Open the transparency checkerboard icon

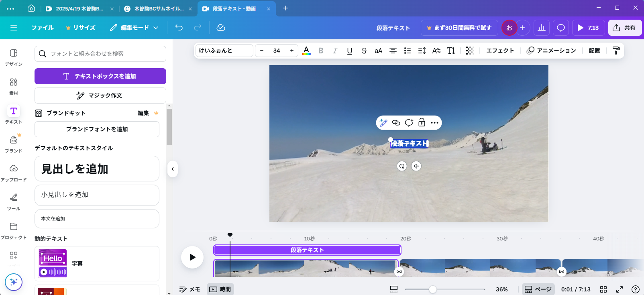pos(470,51)
